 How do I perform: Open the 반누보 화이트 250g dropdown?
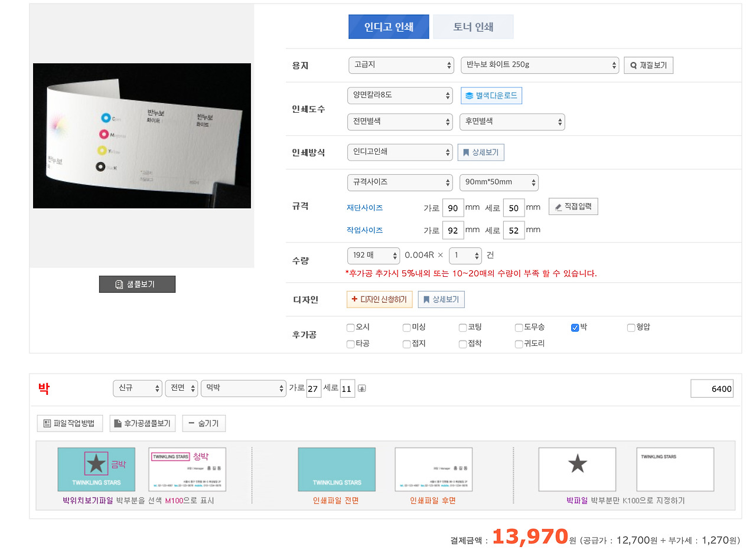(540, 65)
